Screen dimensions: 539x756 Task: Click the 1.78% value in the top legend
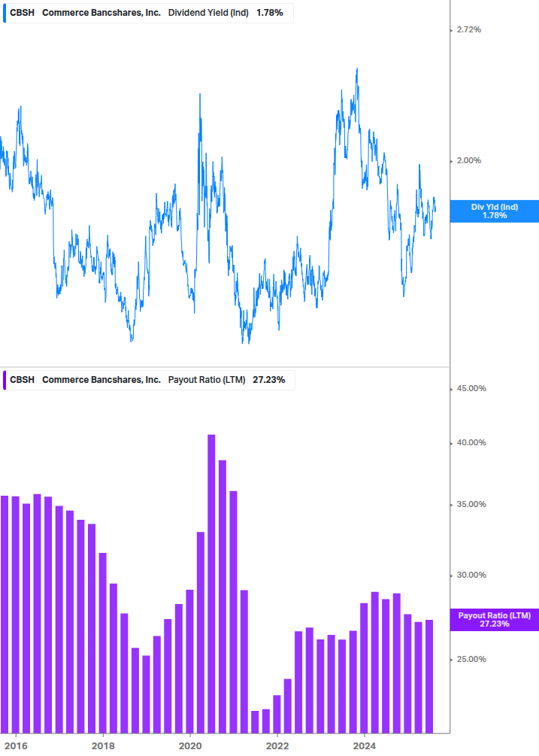[270, 13]
